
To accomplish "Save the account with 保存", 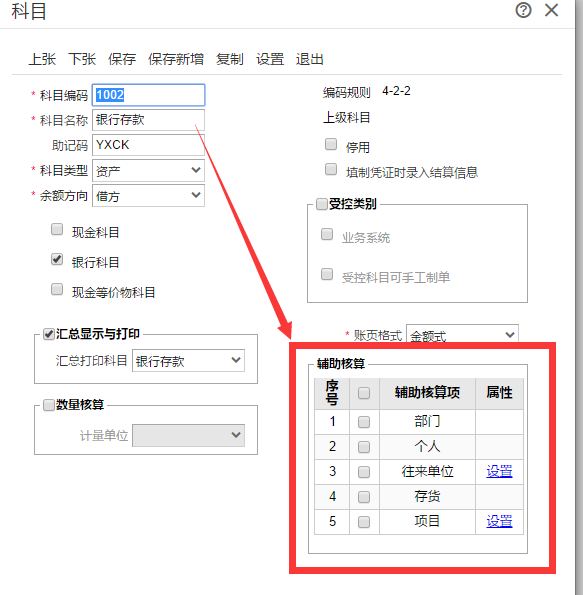I will click(122, 59).
